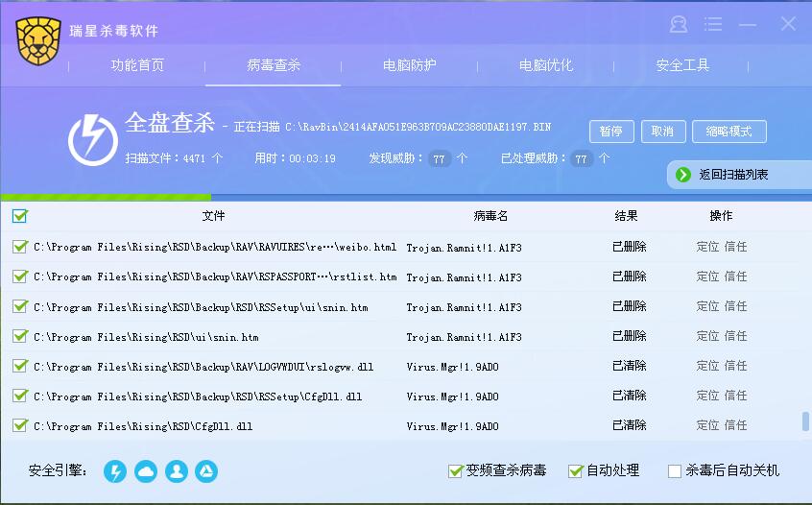Switch to 缩略模式 compact mode
Image resolution: width=812 pixels, height=505 pixels.
(x=729, y=132)
